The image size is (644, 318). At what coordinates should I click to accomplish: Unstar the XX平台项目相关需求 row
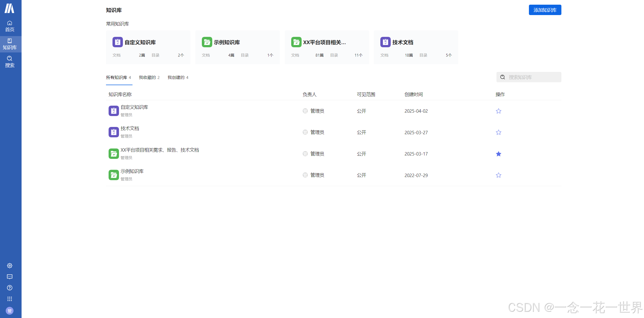click(x=498, y=154)
